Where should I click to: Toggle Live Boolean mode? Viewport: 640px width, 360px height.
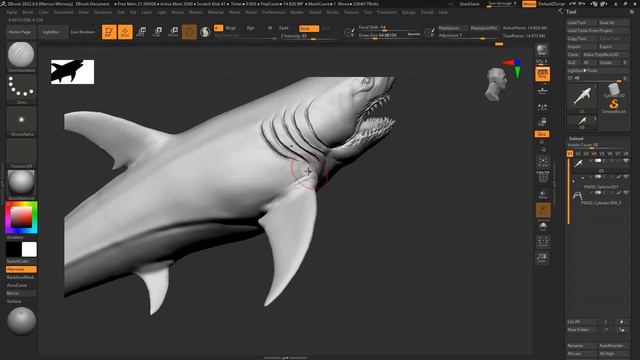click(83, 32)
